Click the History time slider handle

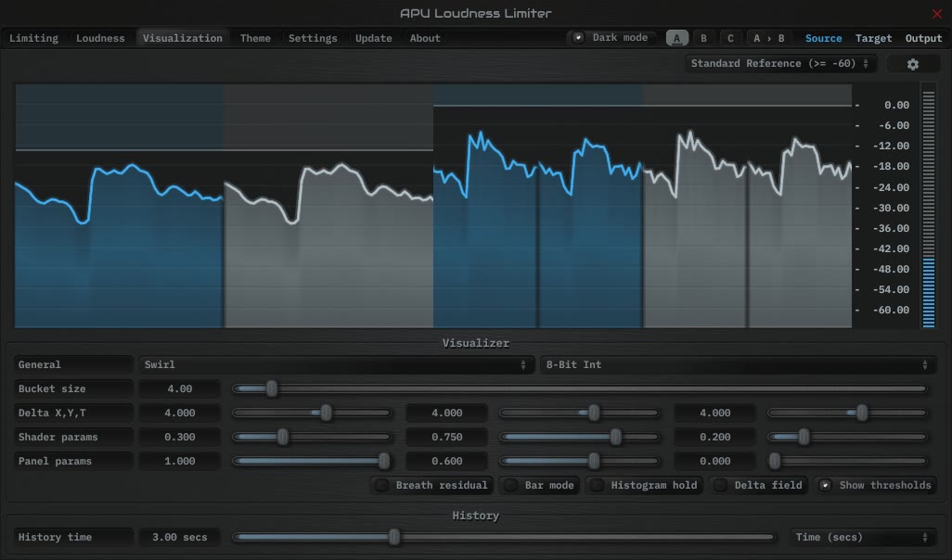click(x=394, y=537)
